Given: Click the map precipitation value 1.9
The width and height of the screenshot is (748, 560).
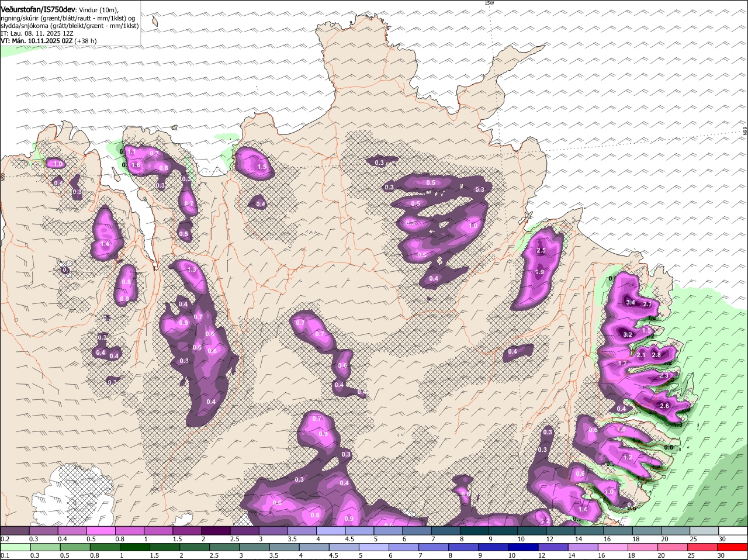Looking at the screenshot, I should (540, 272).
